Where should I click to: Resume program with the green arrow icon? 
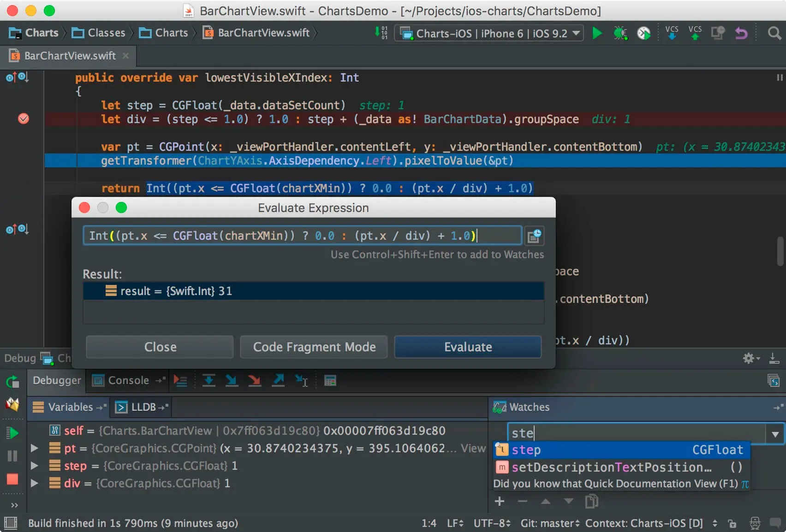[12, 433]
